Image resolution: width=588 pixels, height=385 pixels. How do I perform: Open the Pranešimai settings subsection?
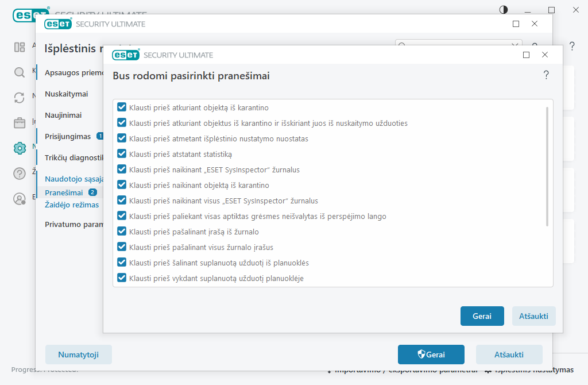pos(64,192)
